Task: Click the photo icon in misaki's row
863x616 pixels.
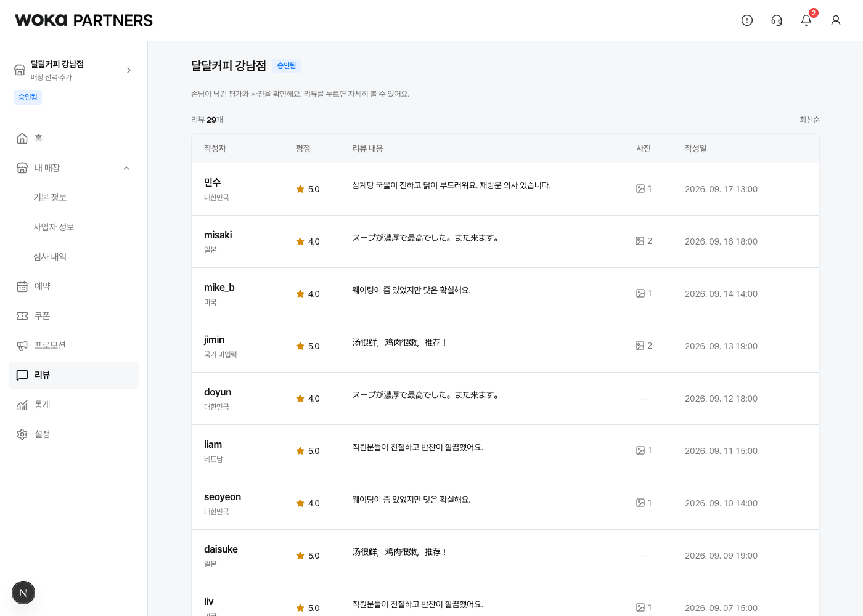Action: (x=640, y=241)
